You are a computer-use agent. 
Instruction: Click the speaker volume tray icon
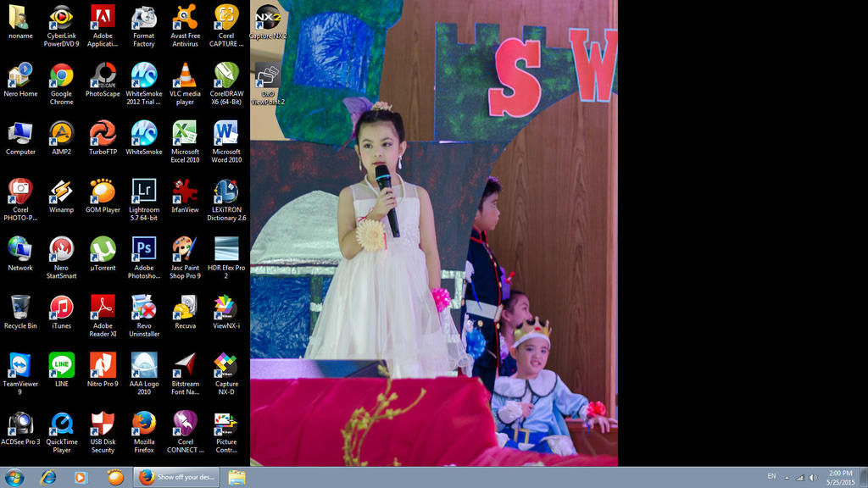[813, 478]
